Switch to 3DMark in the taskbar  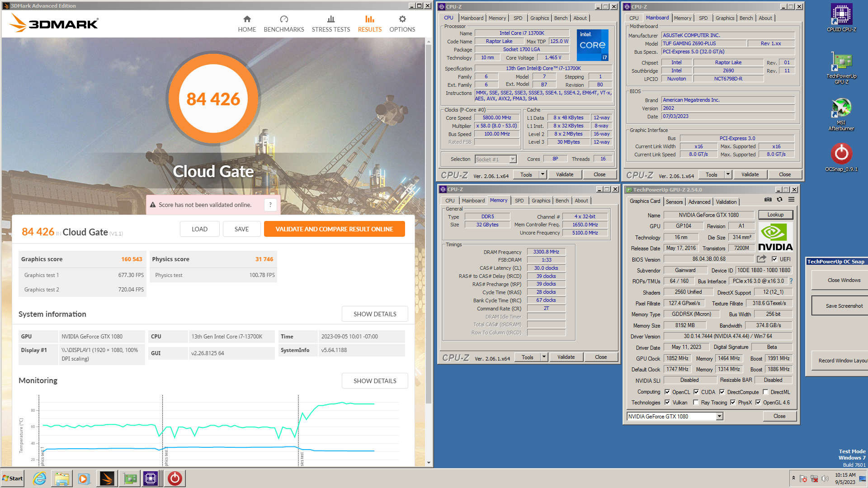[x=107, y=479]
